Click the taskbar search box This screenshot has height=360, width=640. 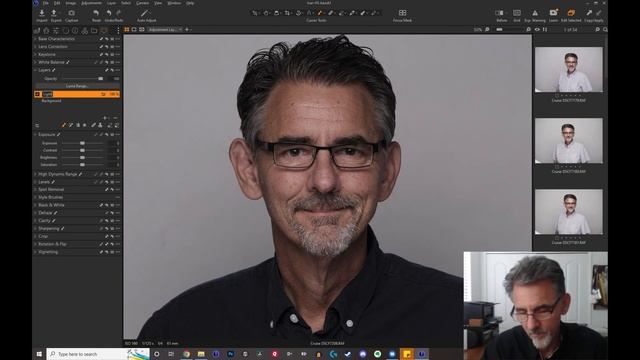98,354
